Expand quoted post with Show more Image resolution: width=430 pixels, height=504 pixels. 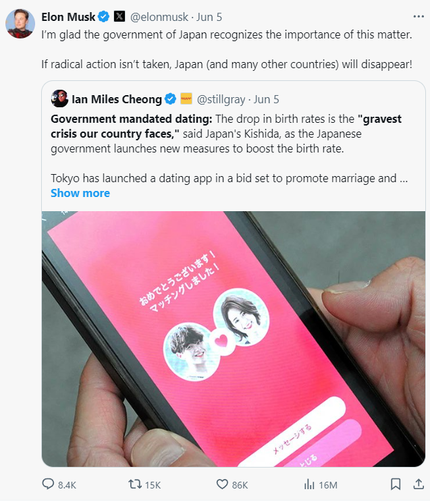(80, 193)
